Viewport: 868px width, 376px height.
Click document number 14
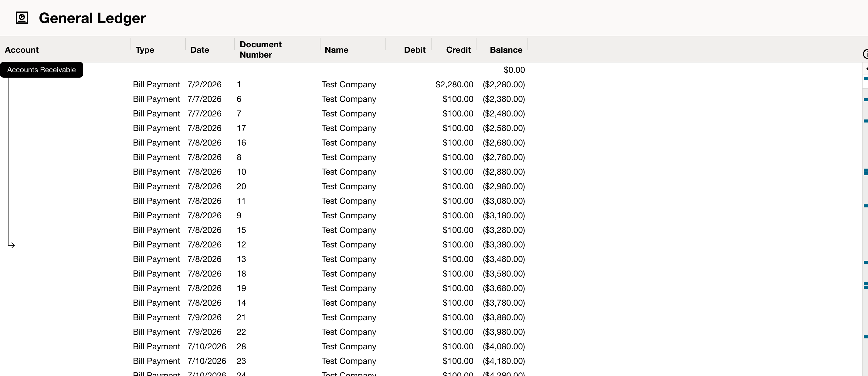tap(241, 303)
